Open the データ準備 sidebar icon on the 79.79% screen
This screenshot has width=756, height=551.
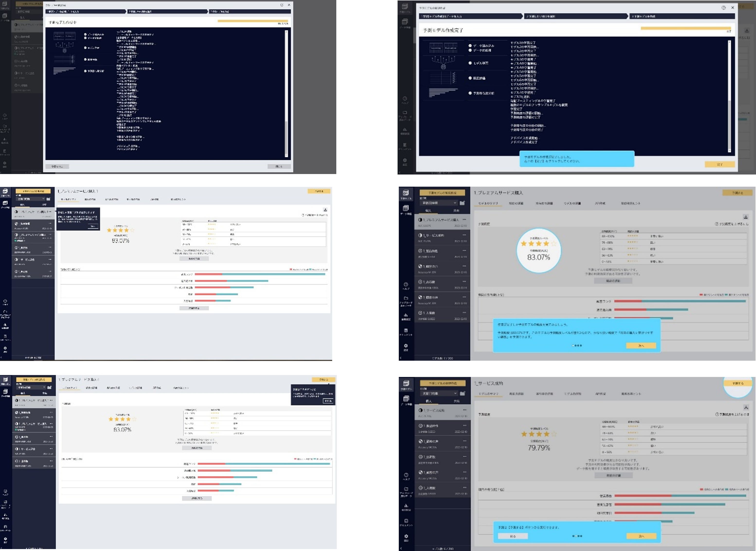(x=406, y=399)
